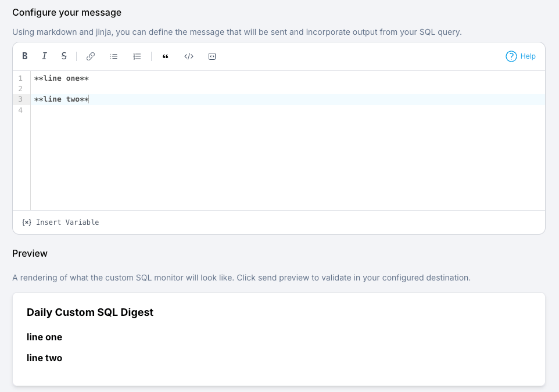Click line number 4 in the gutter
The image size is (559, 392).
tap(20, 110)
